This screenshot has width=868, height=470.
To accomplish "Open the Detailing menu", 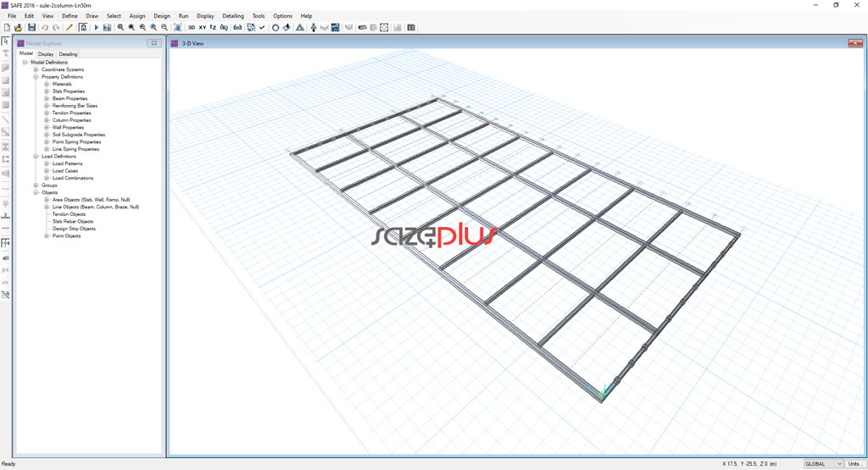I will (x=233, y=16).
